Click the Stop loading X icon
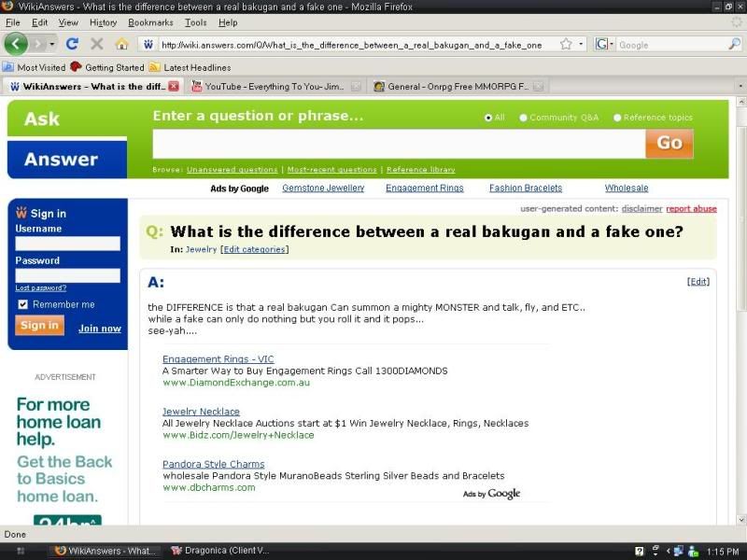 pos(96,44)
